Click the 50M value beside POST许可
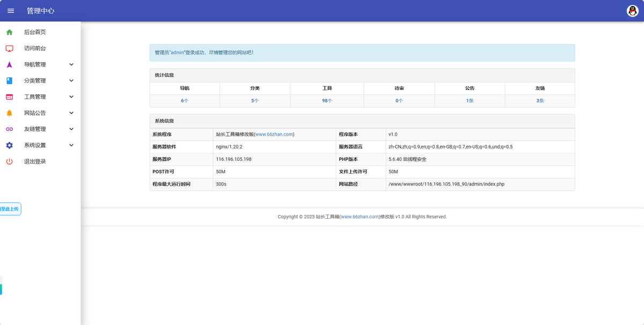 tap(221, 172)
